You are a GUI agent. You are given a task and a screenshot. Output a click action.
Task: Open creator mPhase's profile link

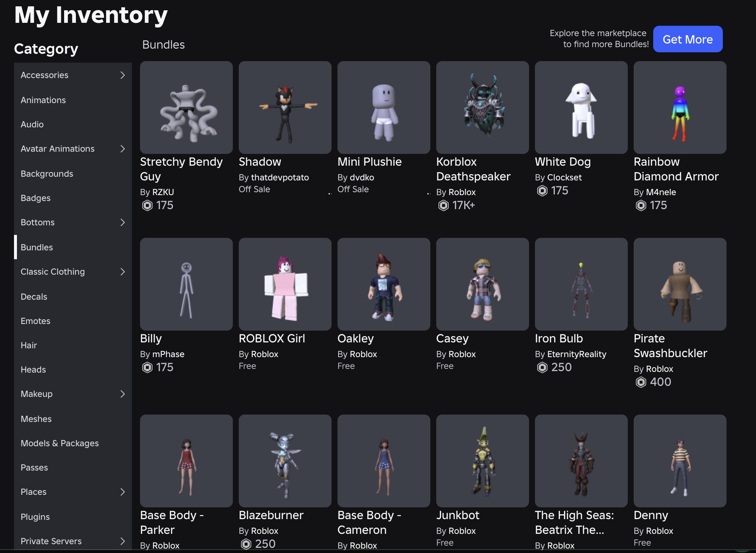pos(168,354)
